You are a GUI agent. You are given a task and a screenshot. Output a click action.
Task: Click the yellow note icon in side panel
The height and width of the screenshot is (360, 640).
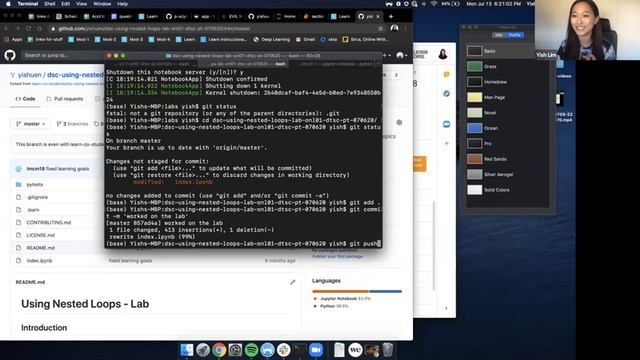[447, 74]
